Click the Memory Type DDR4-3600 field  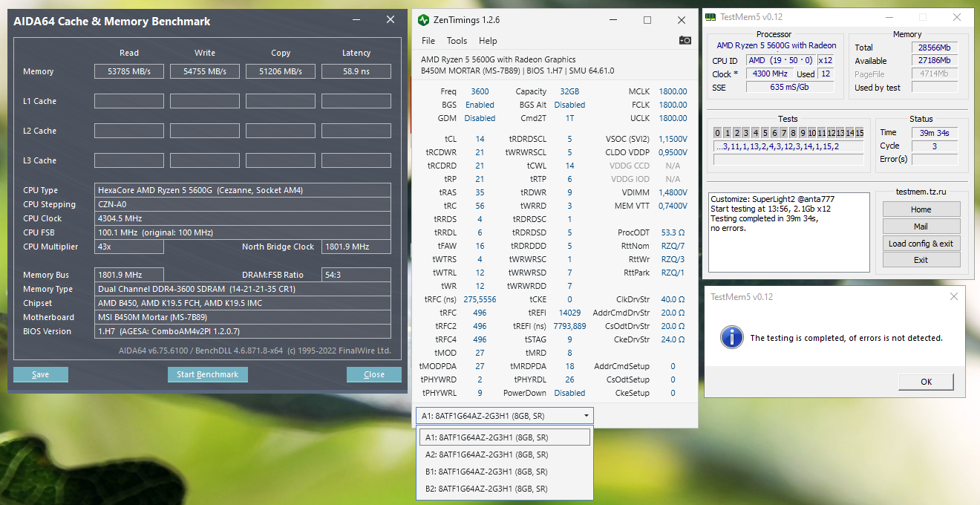243,289
